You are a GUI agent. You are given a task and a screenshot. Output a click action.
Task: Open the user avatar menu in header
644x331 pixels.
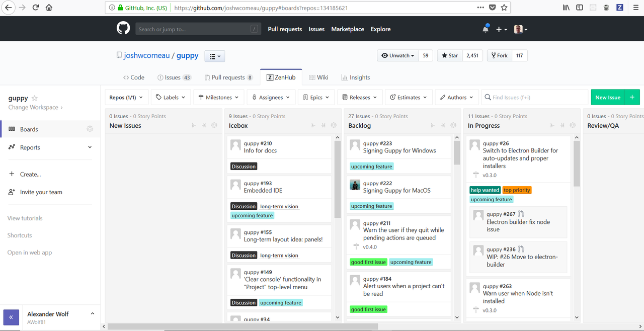(521, 29)
